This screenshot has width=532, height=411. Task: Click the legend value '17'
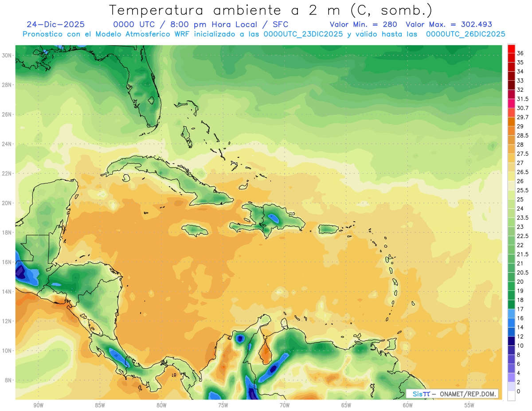[520, 309]
